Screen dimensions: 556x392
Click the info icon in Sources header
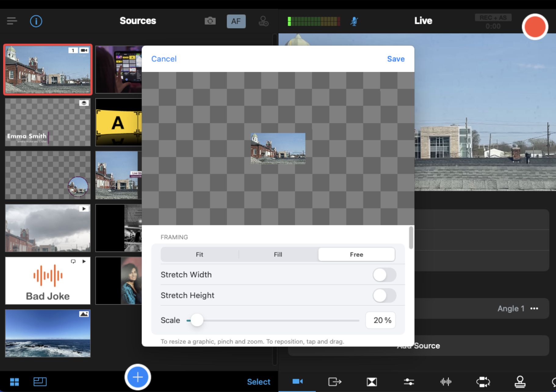[36, 21]
